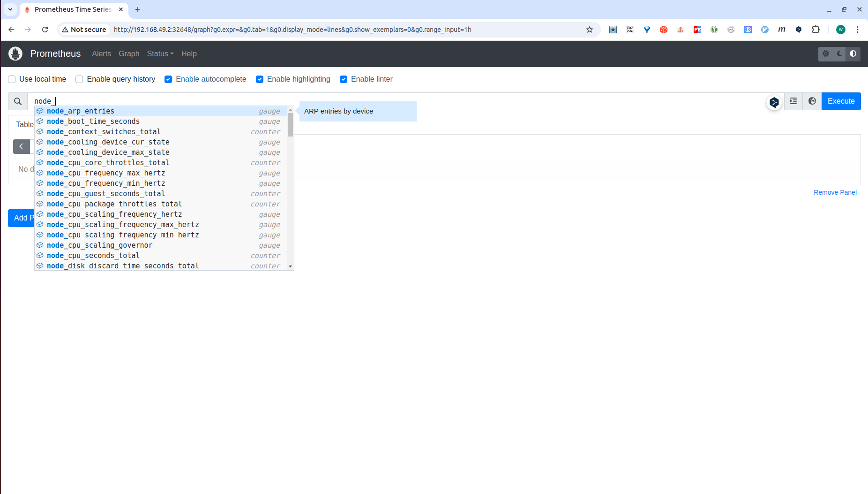Click the star-in-square extension icon
Screen dimensions: 868x494
[613, 30]
